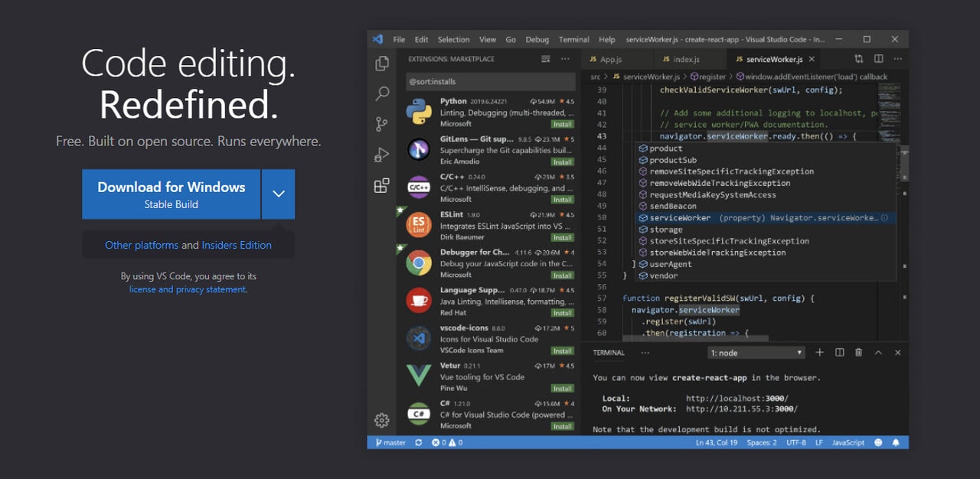980x479 pixels.
Task: Click the Python extension icon
Action: click(419, 112)
